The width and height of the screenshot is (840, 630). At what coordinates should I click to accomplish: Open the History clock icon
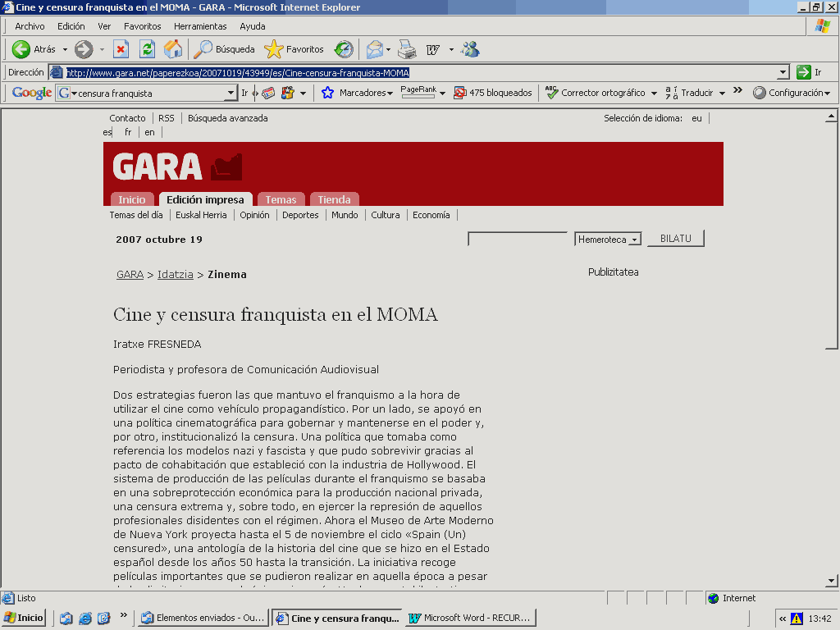click(x=344, y=49)
